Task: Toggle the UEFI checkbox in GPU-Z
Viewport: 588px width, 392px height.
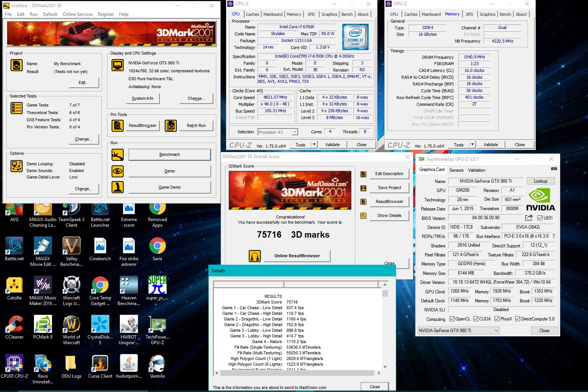Action: pyautogui.click(x=540, y=218)
